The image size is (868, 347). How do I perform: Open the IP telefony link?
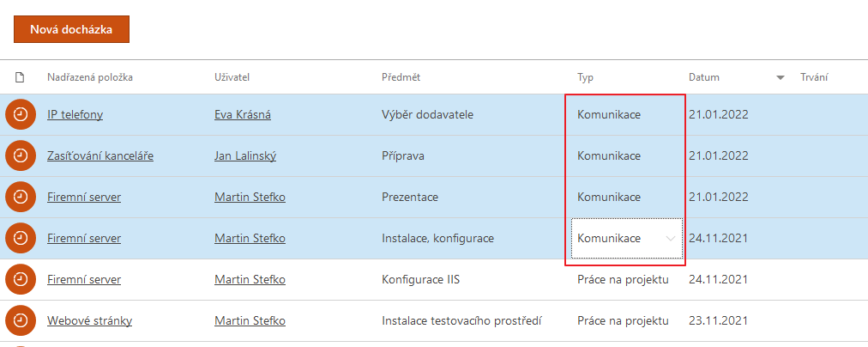pyautogui.click(x=75, y=115)
